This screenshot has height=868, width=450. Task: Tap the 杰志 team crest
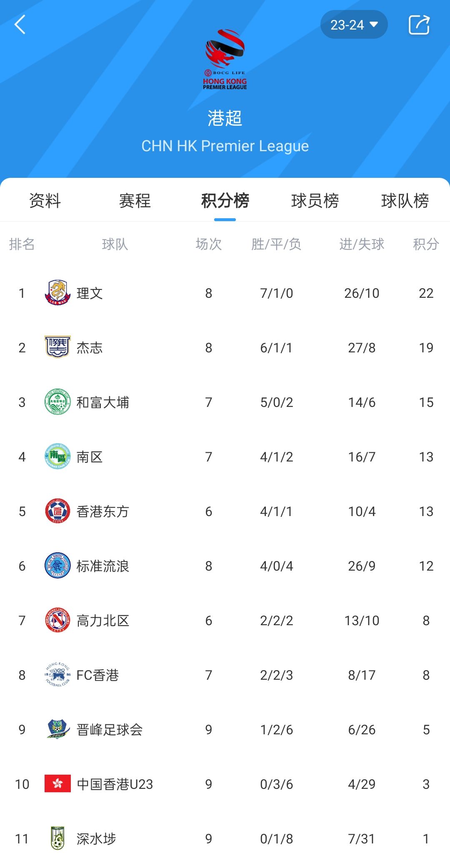[x=57, y=347]
